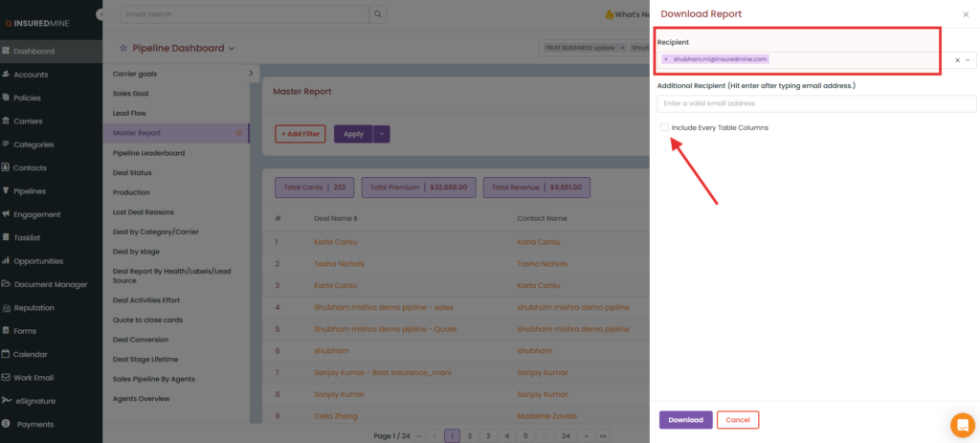Expand the report list panel chevron

pos(250,74)
